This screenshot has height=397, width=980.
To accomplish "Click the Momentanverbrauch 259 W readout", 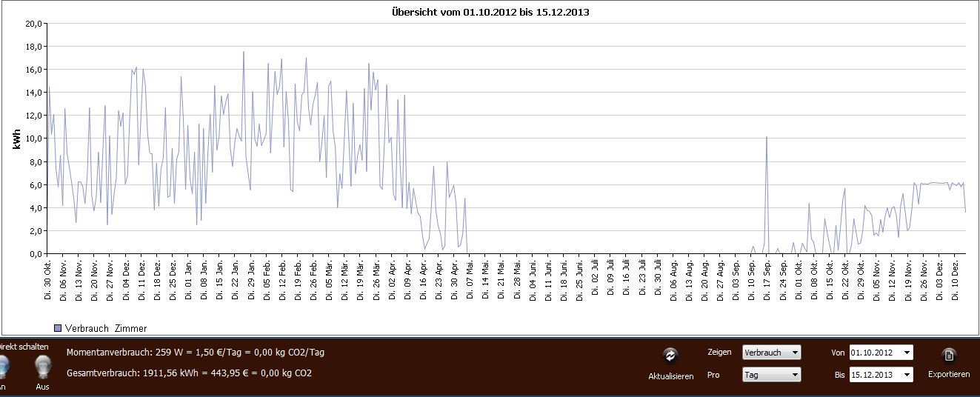I will (195, 353).
